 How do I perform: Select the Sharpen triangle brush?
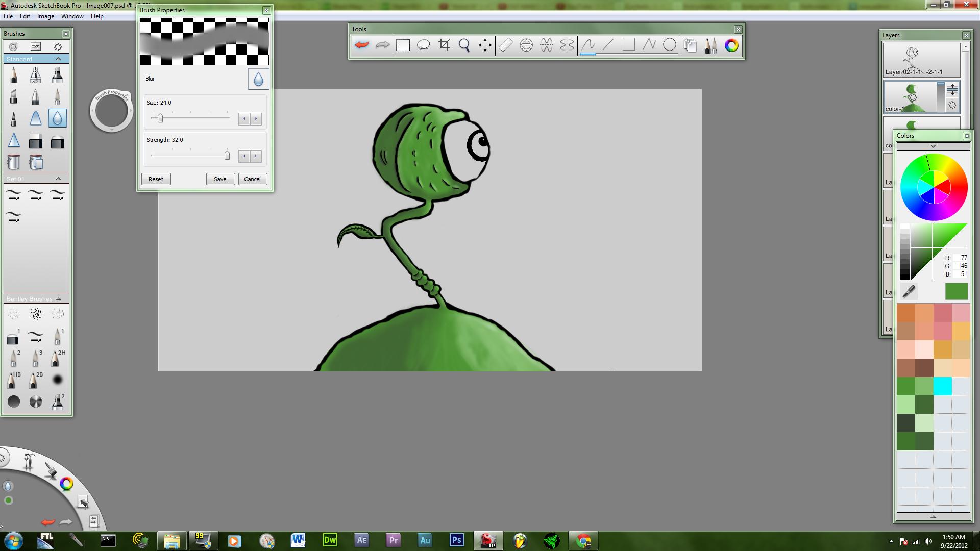[x=14, y=140]
